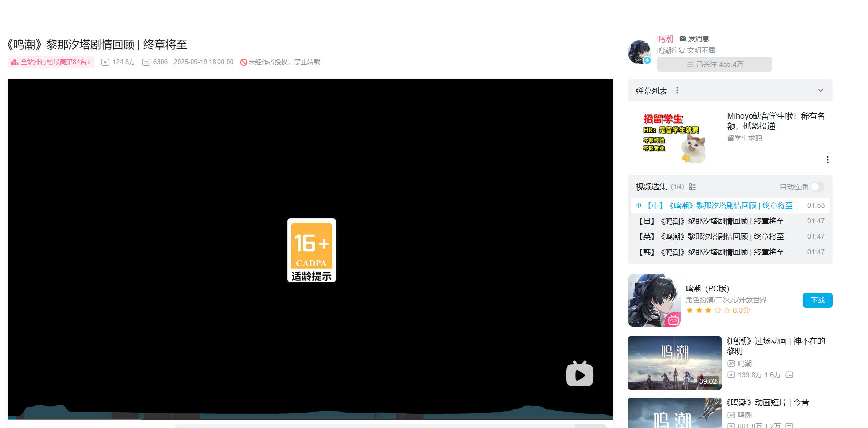Click the 已关注 455.4万 follow button
The width and height of the screenshot is (868, 428).
[x=715, y=64]
